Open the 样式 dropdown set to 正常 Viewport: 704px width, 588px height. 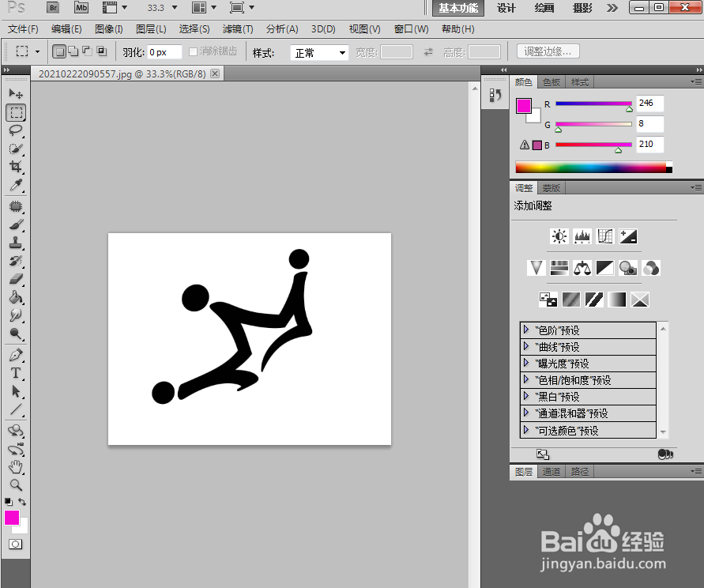tap(318, 52)
